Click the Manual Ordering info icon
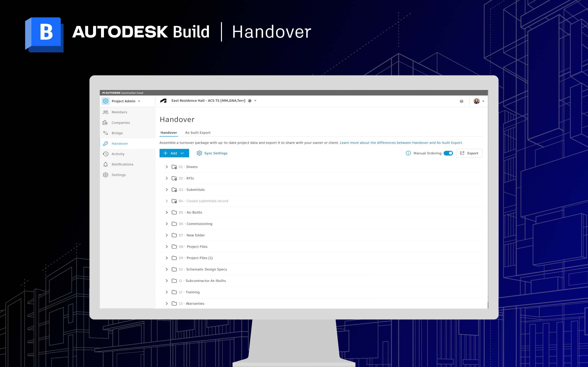Image resolution: width=588 pixels, height=367 pixels. [x=408, y=153]
